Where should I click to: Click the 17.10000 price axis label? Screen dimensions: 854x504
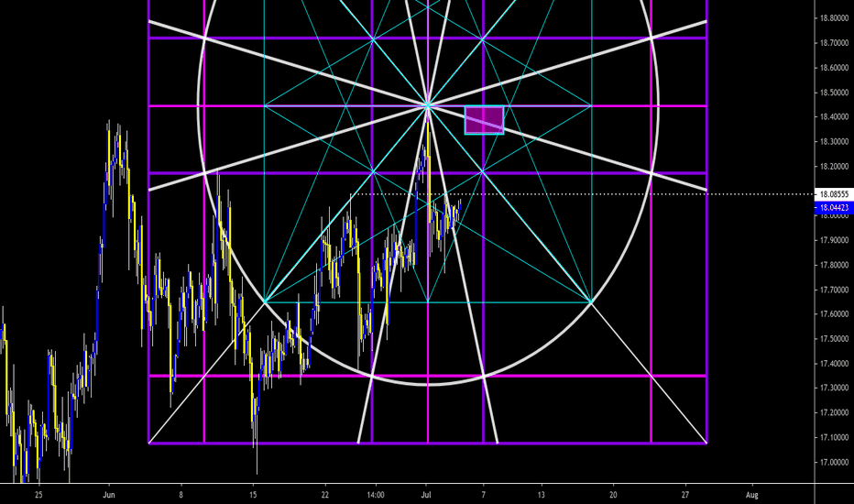[x=834, y=437]
